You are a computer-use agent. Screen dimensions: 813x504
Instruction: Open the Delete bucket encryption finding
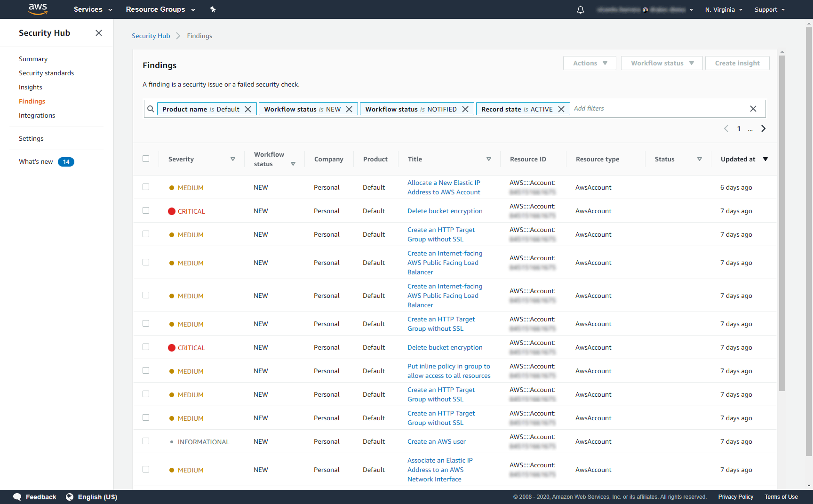[445, 211]
